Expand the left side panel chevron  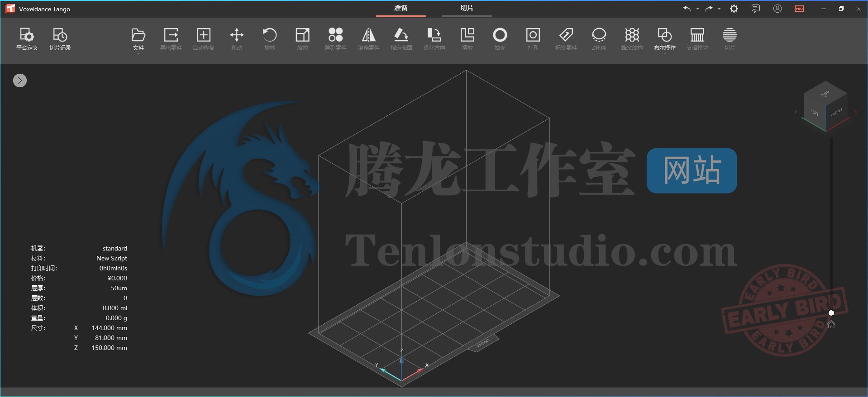tap(20, 80)
